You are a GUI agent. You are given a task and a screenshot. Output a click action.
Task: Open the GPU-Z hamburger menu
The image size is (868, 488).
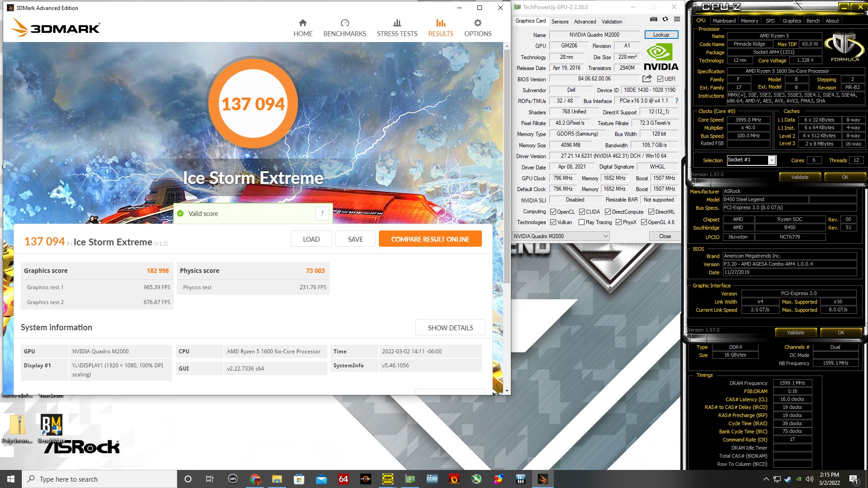tap(677, 19)
